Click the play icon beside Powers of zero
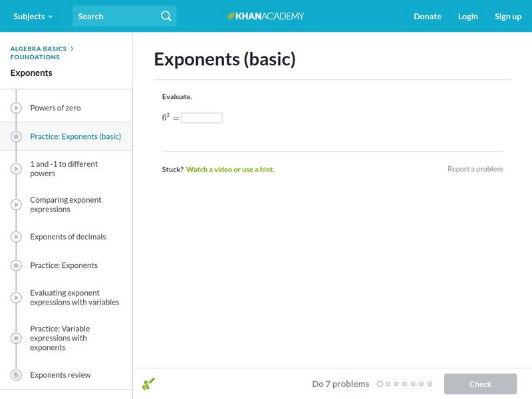 (17, 108)
